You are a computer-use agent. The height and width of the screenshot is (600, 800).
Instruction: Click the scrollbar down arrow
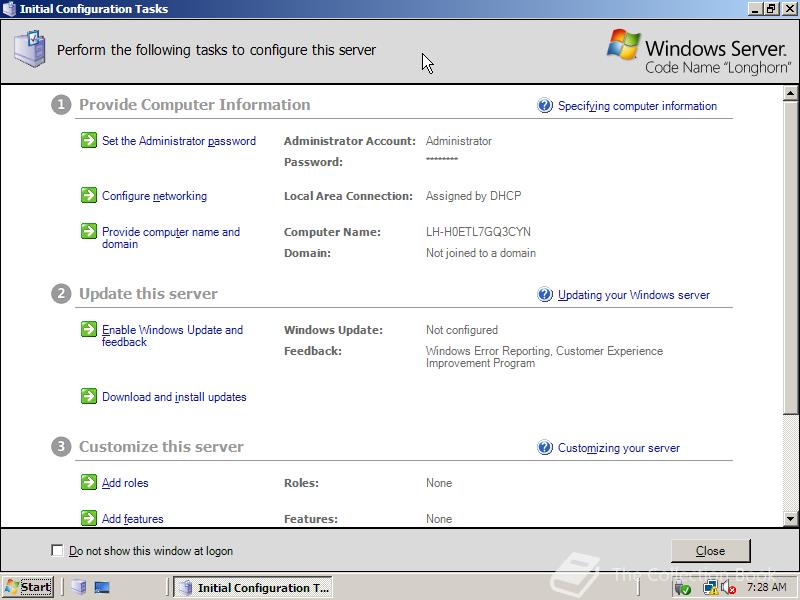790,519
